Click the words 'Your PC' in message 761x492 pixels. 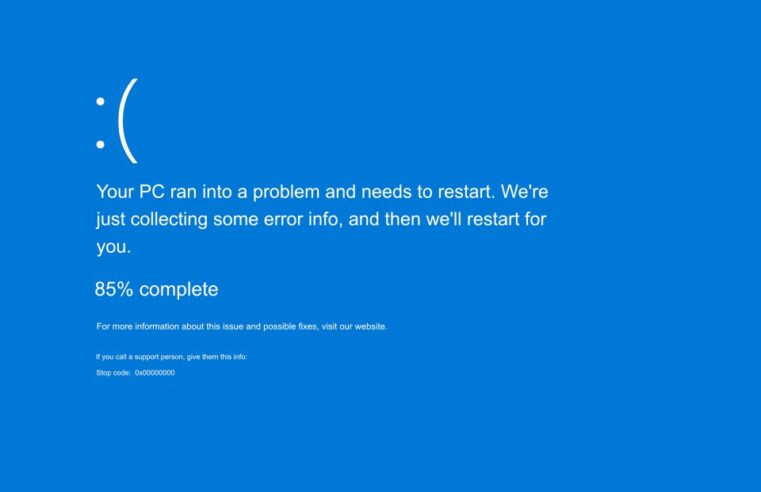coord(130,192)
